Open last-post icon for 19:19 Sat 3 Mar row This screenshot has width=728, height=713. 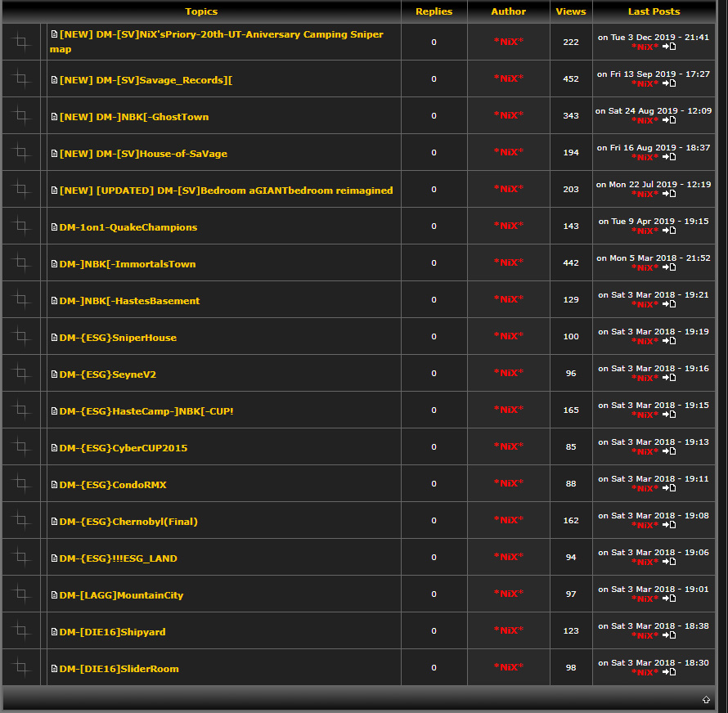[669, 341]
